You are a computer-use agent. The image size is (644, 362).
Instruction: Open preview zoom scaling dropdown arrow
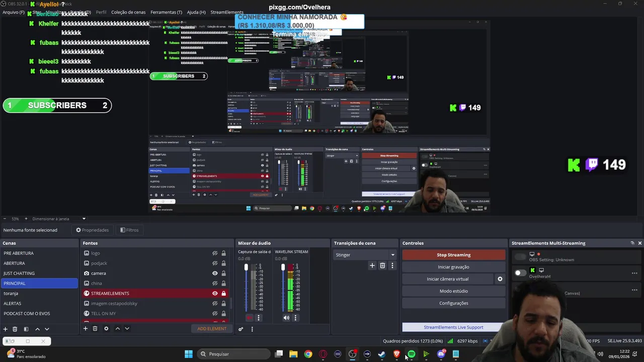(x=84, y=219)
